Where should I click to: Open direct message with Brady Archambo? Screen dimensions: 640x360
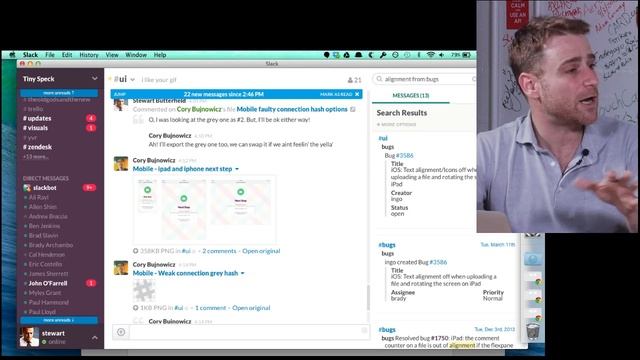[51, 245]
